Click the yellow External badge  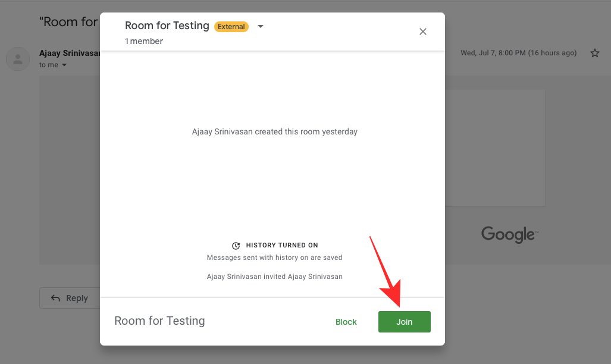(x=231, y=27)
